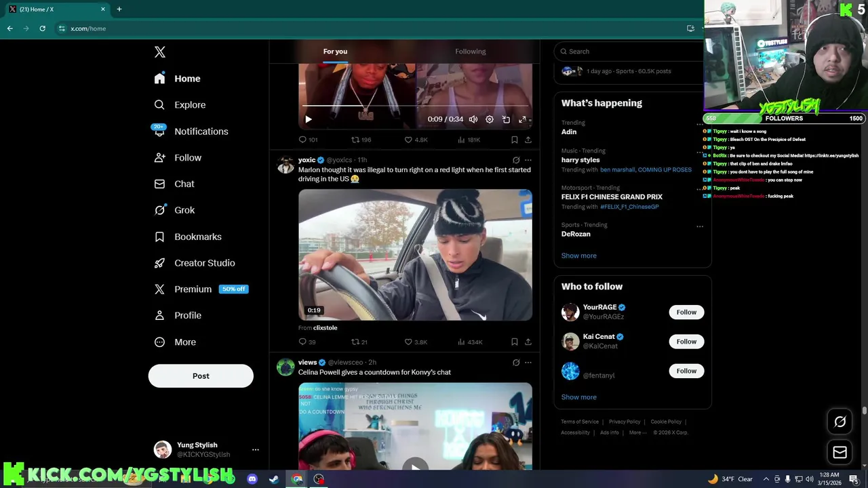Follow Kai Cenat
The width and height of the screenshot is (868, 488).
[x=686, y=342]
